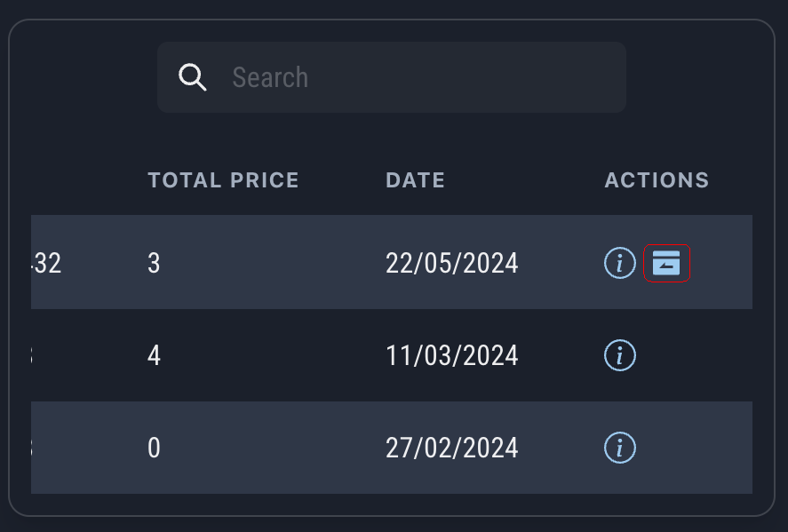The height and width of the screenshot is (532, 788).
Task: Sort by the TOTAL PRICE column header
Action: 223,180
